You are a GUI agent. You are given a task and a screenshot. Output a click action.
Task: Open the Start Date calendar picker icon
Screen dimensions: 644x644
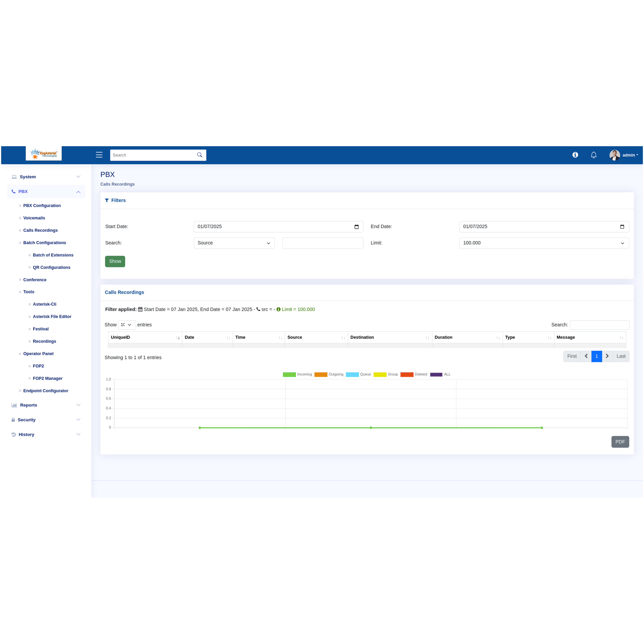[356, 227]
